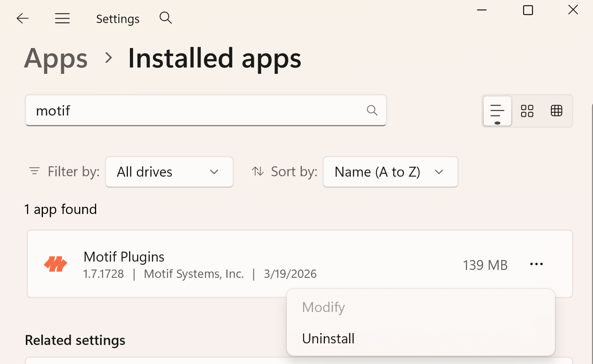Click the Sort by arrows icon

(x=258, y=171)
